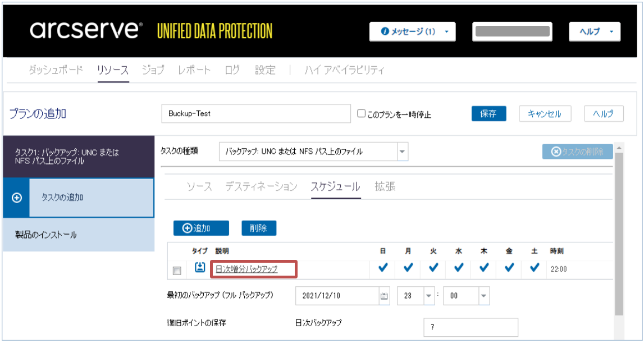Switch to the デスティネーション sub-tab

pos(261,187)
